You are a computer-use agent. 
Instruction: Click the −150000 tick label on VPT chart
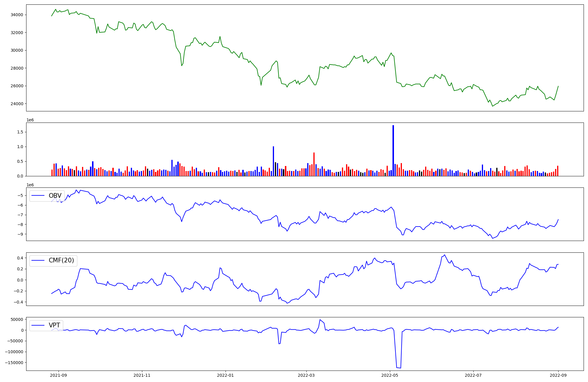click(14, 363)
